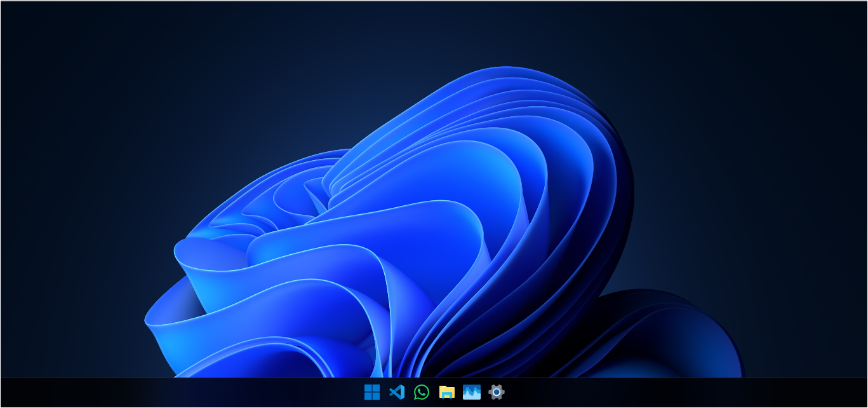Click the four-square Windows logo button

372,392
